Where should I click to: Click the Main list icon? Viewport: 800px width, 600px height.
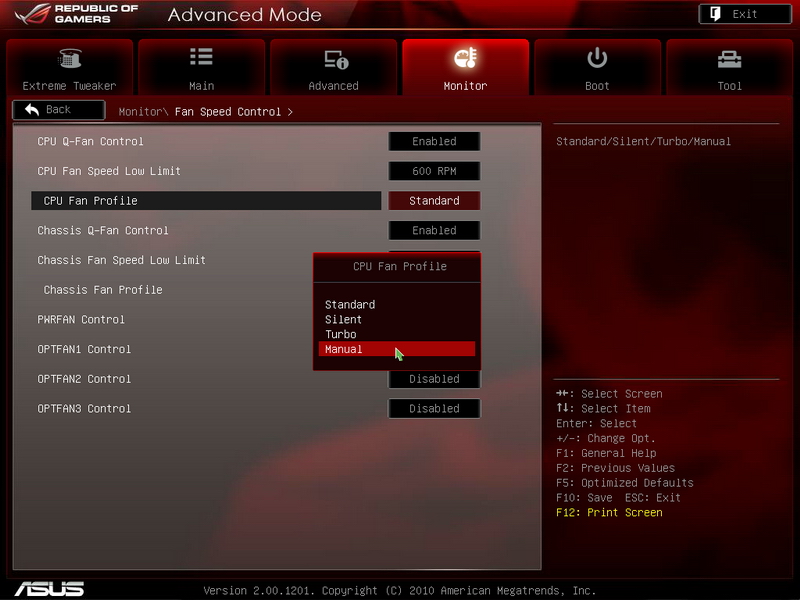(x=201, y=57)
